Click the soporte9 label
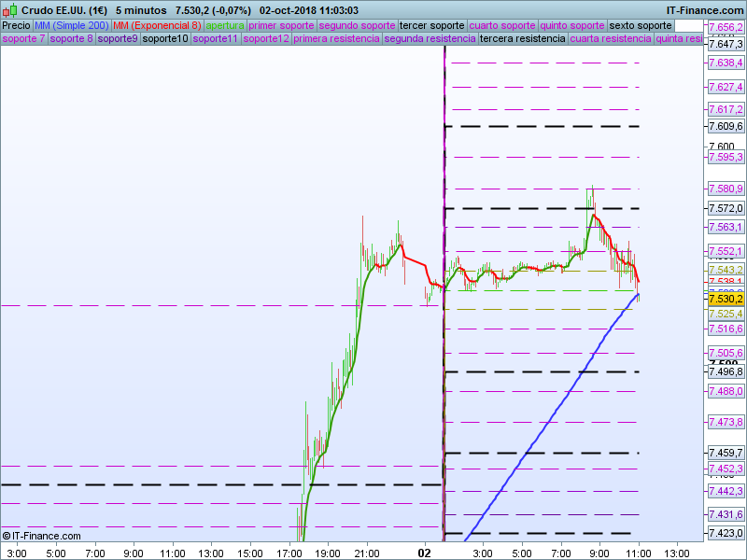 coord(118,38)
